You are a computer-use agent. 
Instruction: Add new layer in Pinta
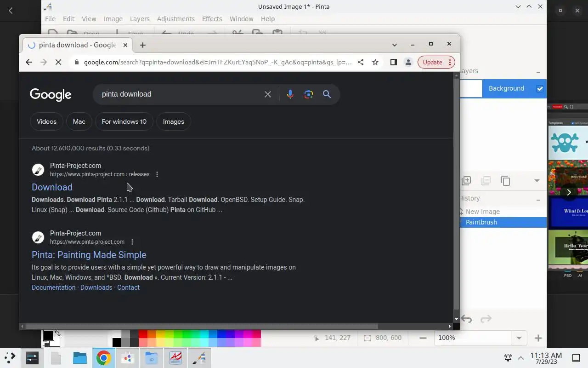click(466, 181)
